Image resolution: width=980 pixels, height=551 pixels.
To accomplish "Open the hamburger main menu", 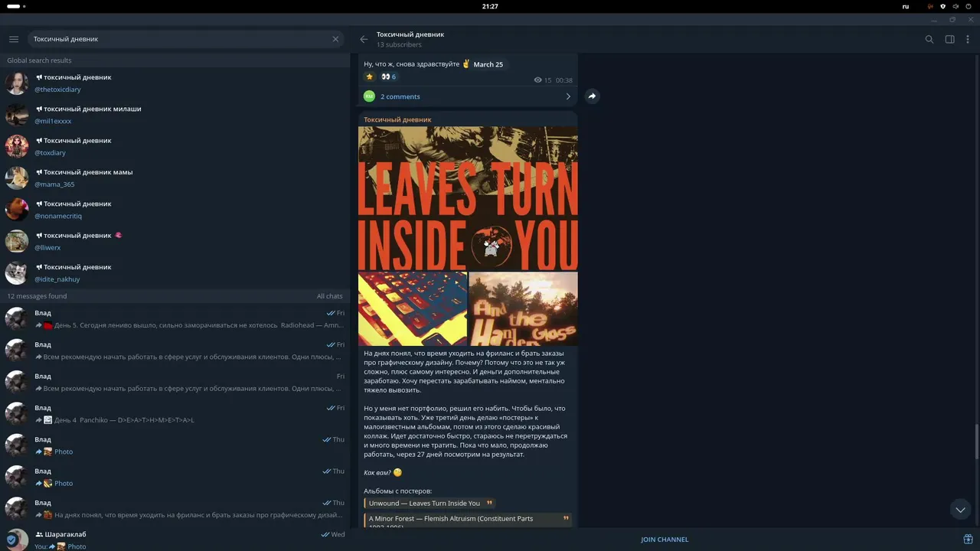I will [14, 39].
